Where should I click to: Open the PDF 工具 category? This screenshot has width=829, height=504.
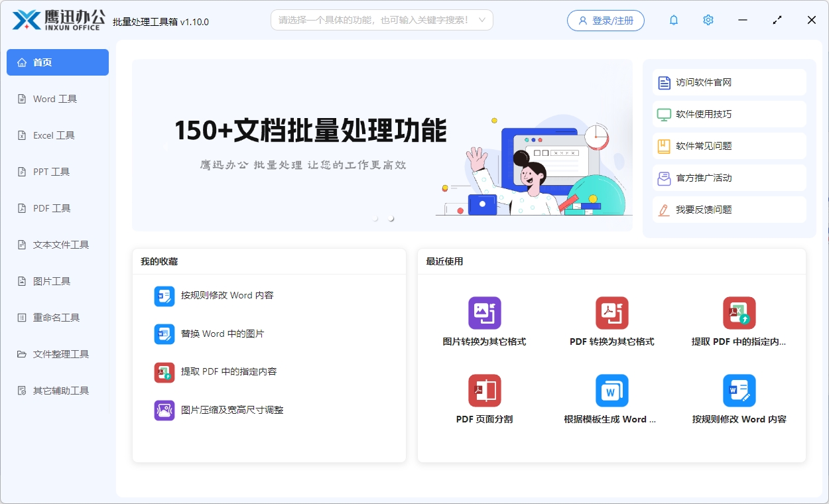(x=57, y=208)
